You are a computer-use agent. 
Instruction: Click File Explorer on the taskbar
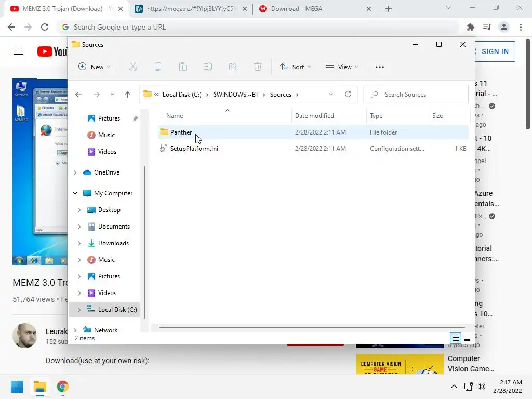tap(39, 387)
